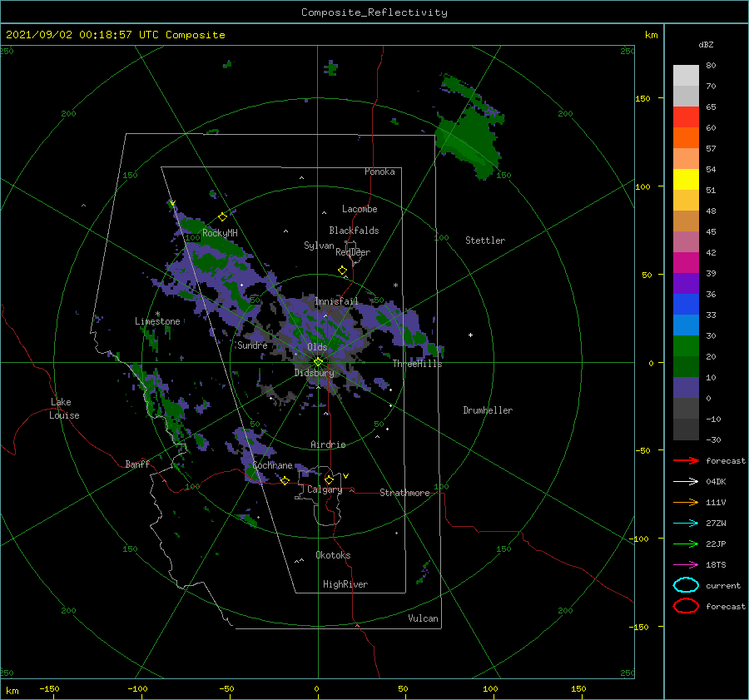Click the Airdrie city label
Image resolution: width=749 pixels, height=700 pixels.
click(x=328, y=444)
